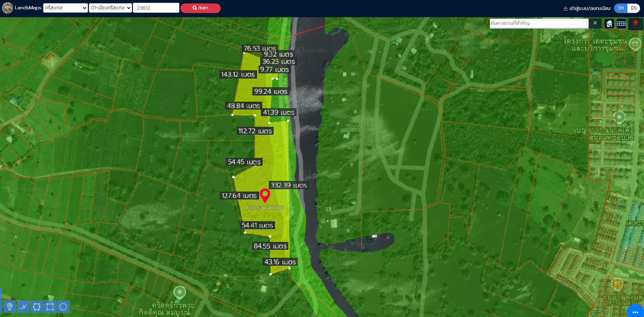Click the red parcel location pin
This screenshot has width=644, height=317.
[x=265, y=195]
